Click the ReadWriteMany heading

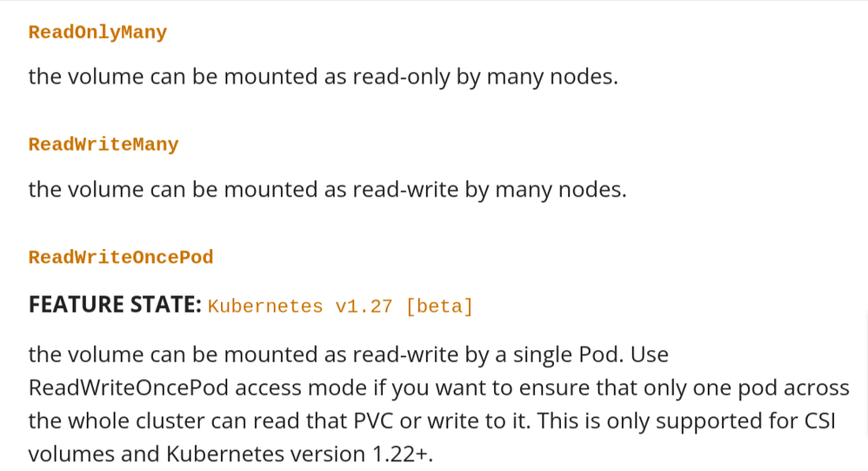click(103, 145)
